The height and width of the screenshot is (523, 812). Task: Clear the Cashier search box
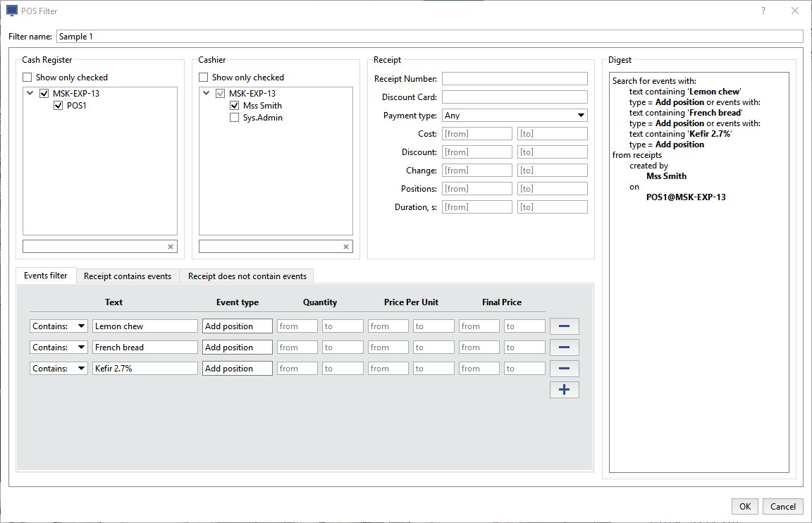click(345, 247)
